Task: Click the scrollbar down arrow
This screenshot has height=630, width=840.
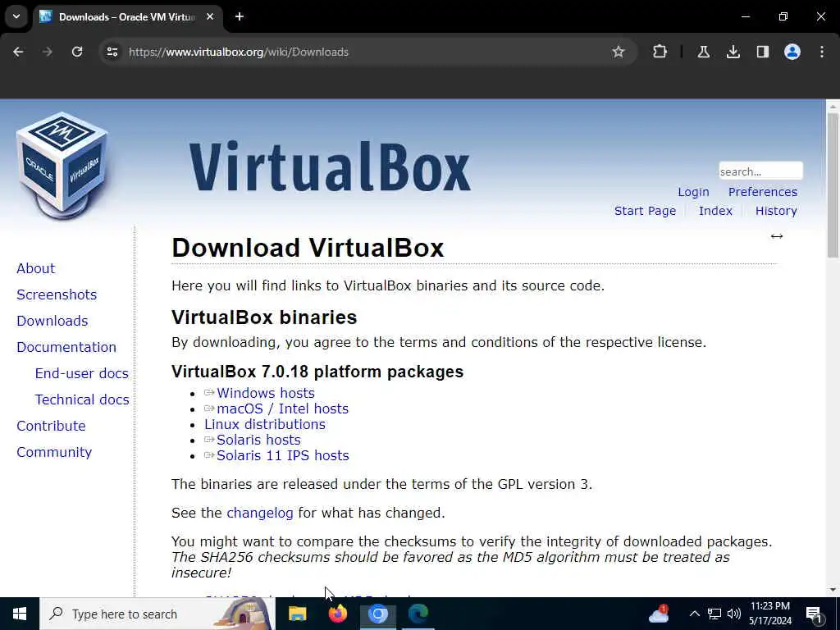Action: [x=833, y=590]
